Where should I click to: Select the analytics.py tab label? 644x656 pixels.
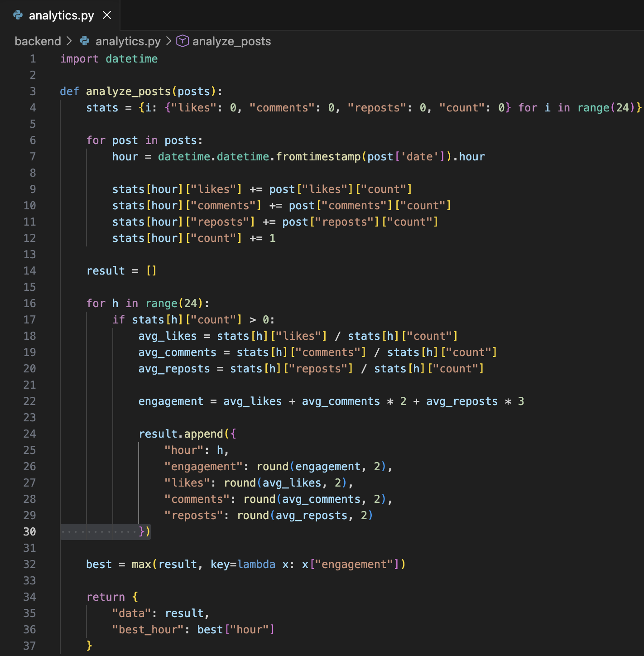pos(61,15)
